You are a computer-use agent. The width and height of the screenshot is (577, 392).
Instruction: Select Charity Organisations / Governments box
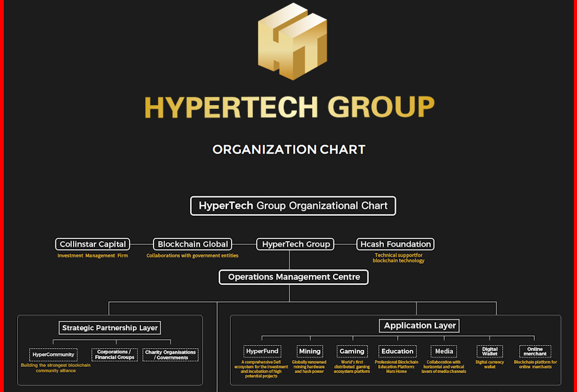pyautogui.click(x=171, y=355)
